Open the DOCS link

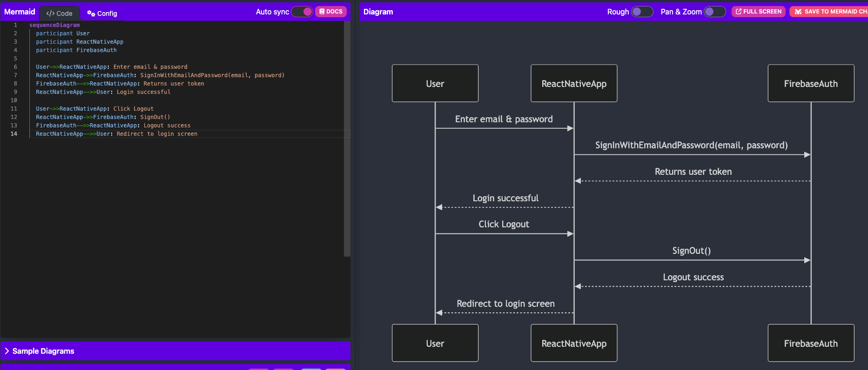[x=331, y=12]
